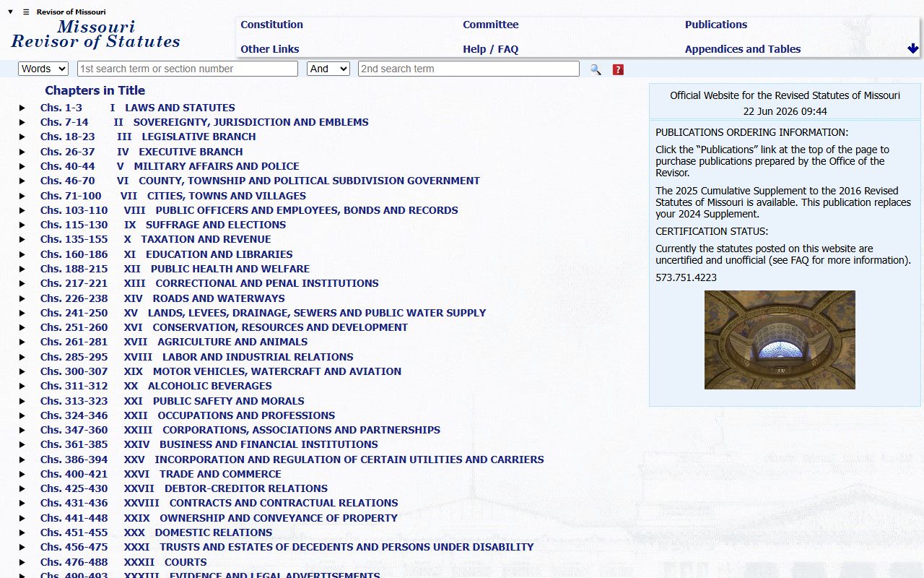Open the Help / FAQ menu item
The width and height of the screenshot is (924, 578).
coord(491,49)
